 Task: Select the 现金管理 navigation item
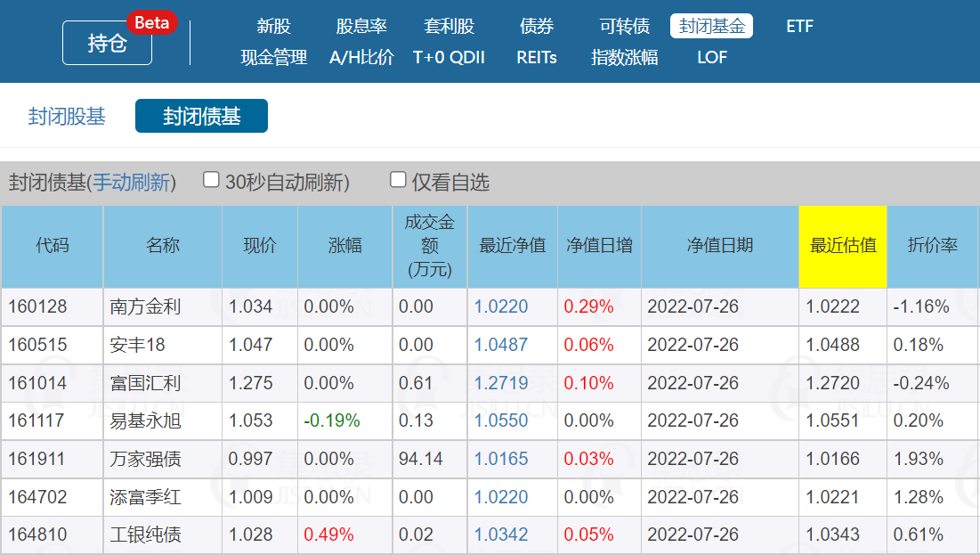[273, 57]
